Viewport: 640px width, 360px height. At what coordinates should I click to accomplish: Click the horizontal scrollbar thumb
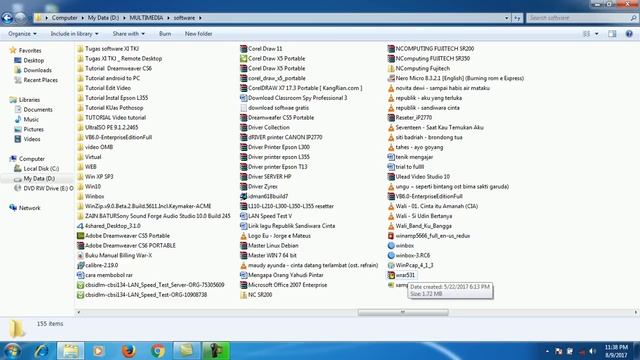(403, 312)
